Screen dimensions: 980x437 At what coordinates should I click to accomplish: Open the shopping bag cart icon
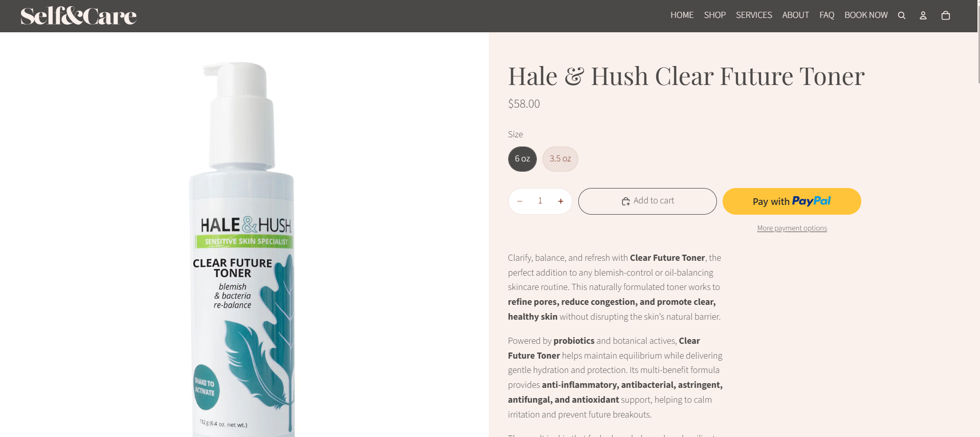[946, 15]
